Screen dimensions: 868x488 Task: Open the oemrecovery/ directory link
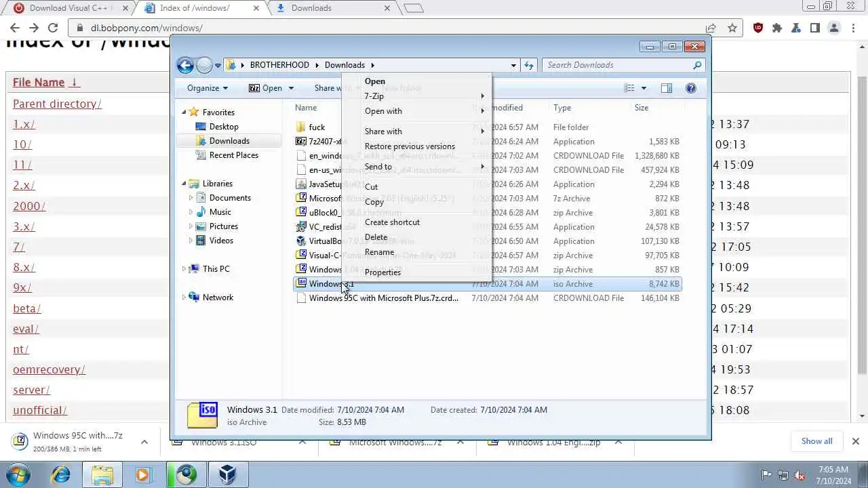click(49, 369)
